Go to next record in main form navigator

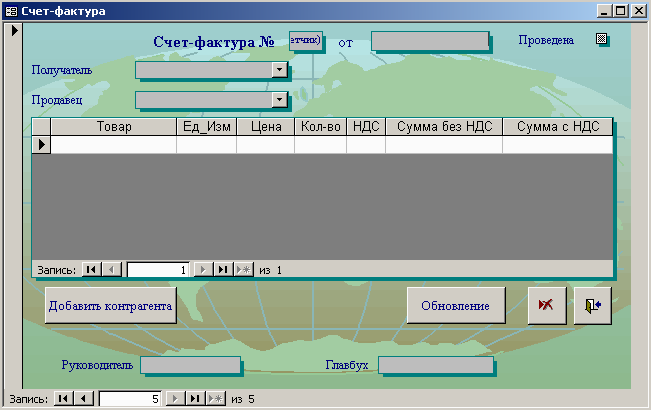tap(175, 399)
